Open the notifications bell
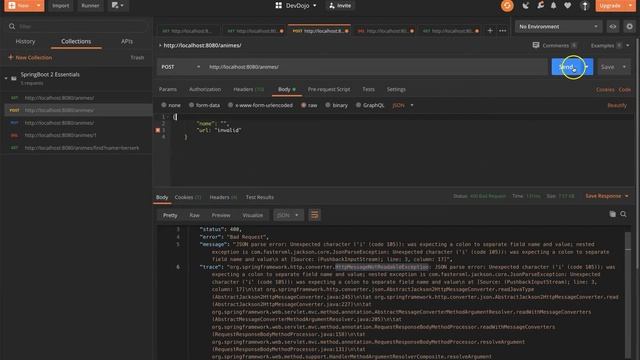Image resolution: width=640 pixels, height=360 pixels. click(x=553, y=6)
